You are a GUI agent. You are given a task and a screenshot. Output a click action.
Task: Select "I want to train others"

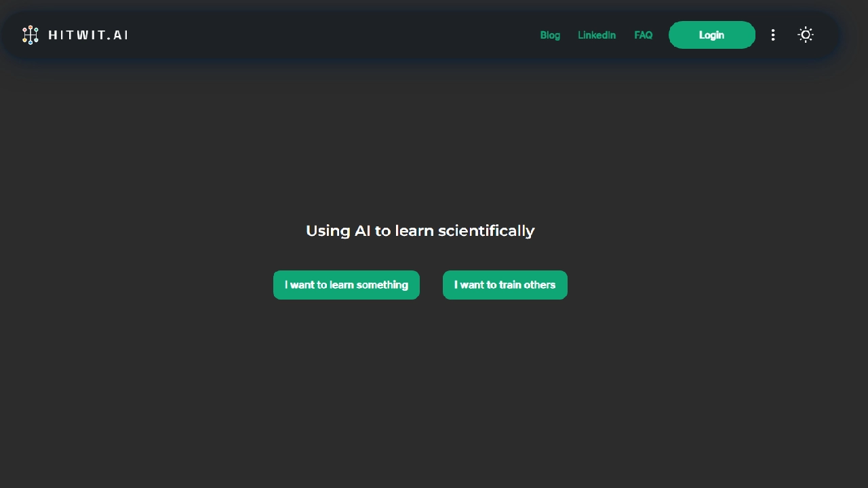click(505, 285)
